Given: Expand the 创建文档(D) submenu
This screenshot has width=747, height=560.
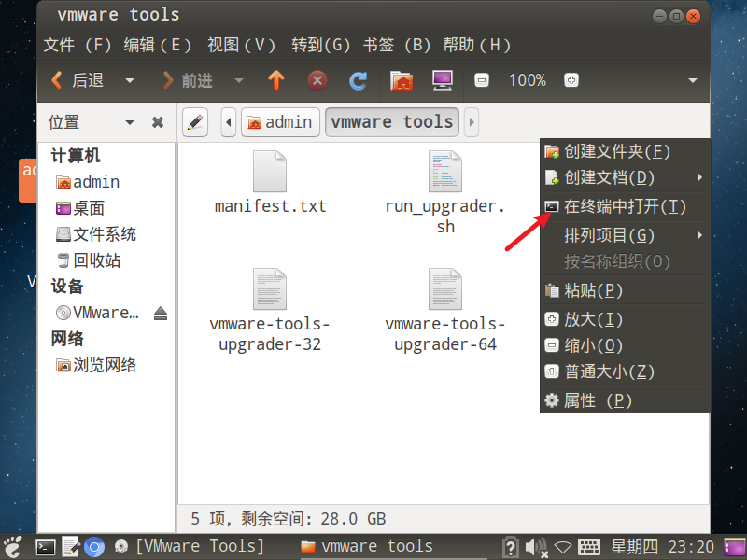Looking at the screenshot, I should [625, 177].
